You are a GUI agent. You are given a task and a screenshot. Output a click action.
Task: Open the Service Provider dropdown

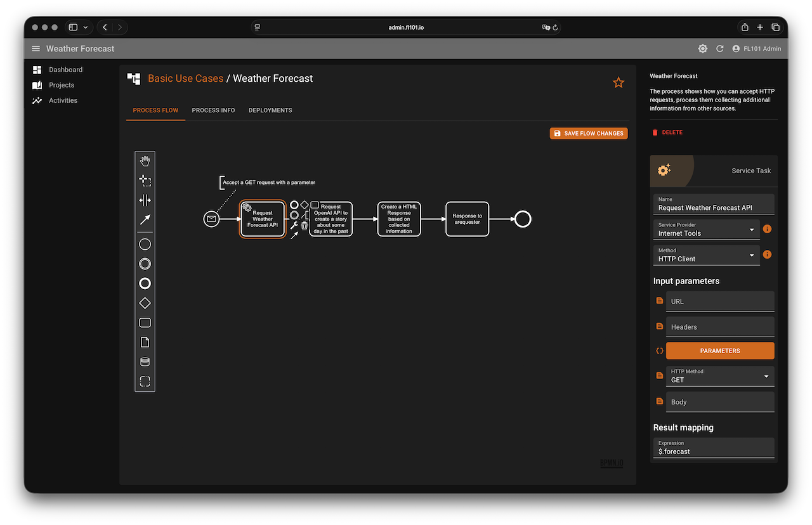click(706, 230)
